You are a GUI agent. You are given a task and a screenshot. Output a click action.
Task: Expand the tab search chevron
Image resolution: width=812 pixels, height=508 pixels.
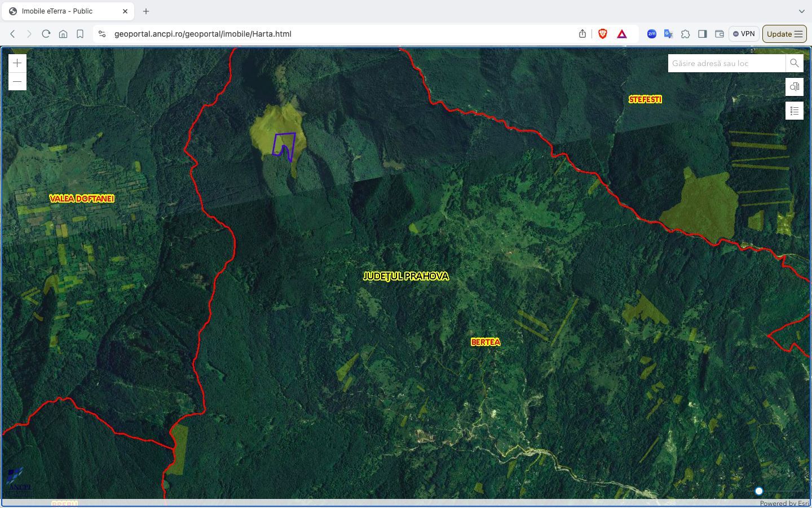[x=801, y=11]
